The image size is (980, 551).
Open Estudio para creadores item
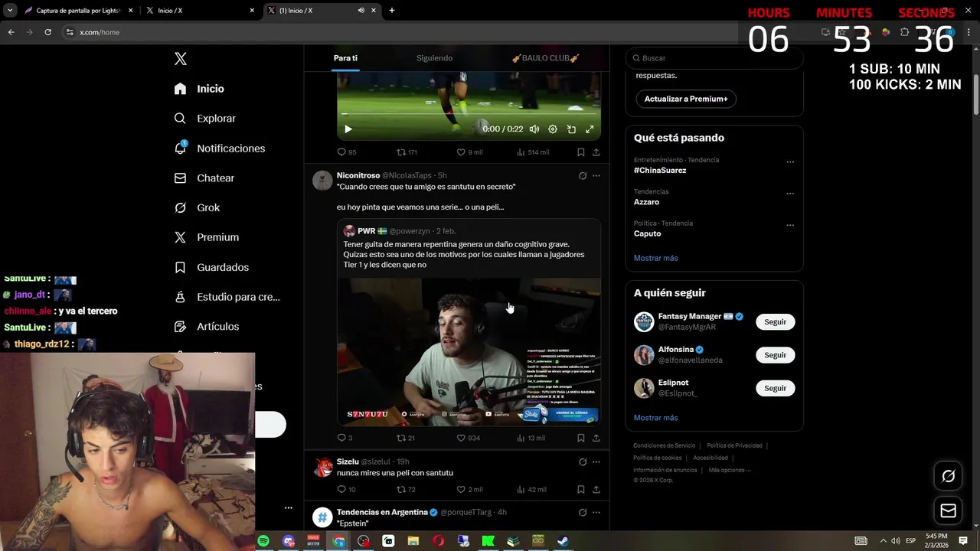coord(227,297)
